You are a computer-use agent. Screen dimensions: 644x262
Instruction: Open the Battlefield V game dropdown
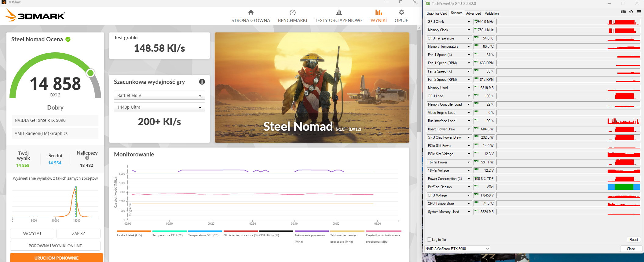pyautogui.click(x=159, y=95)
